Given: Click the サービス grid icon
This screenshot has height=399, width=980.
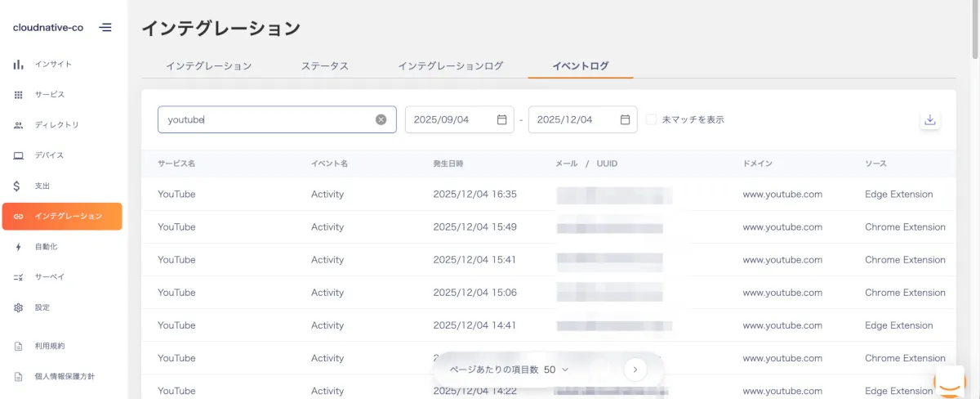Looking at the screenshot, I should pyautogui.click(x=18, y=95).
